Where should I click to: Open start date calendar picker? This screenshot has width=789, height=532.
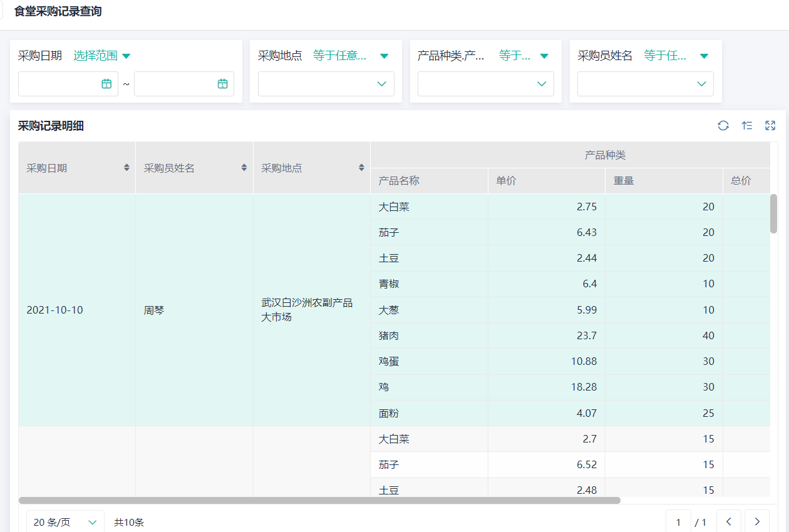click(x=106, y=84)
